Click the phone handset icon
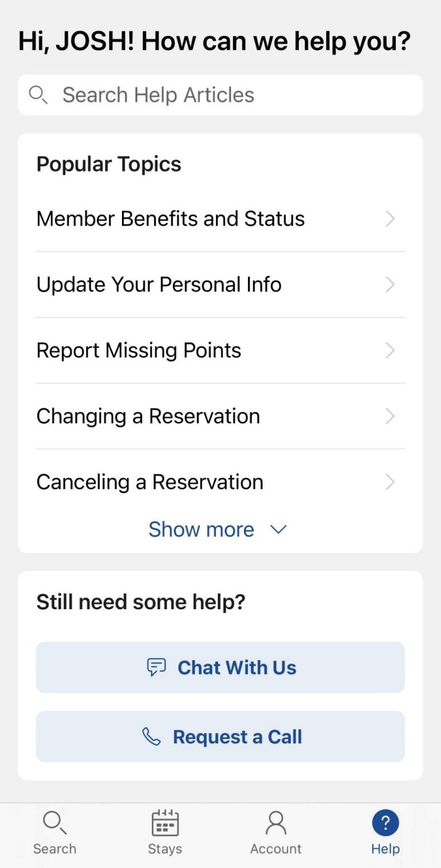 (151, 736)
